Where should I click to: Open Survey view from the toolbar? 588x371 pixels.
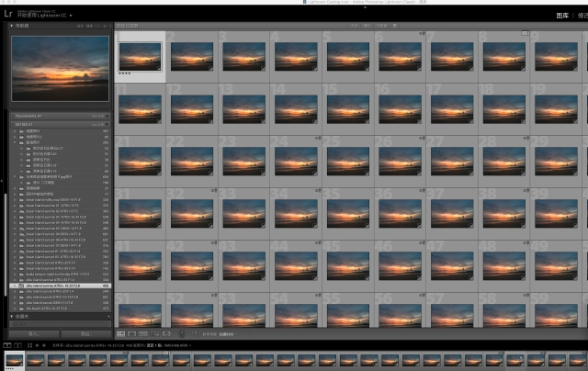[154, 333]
